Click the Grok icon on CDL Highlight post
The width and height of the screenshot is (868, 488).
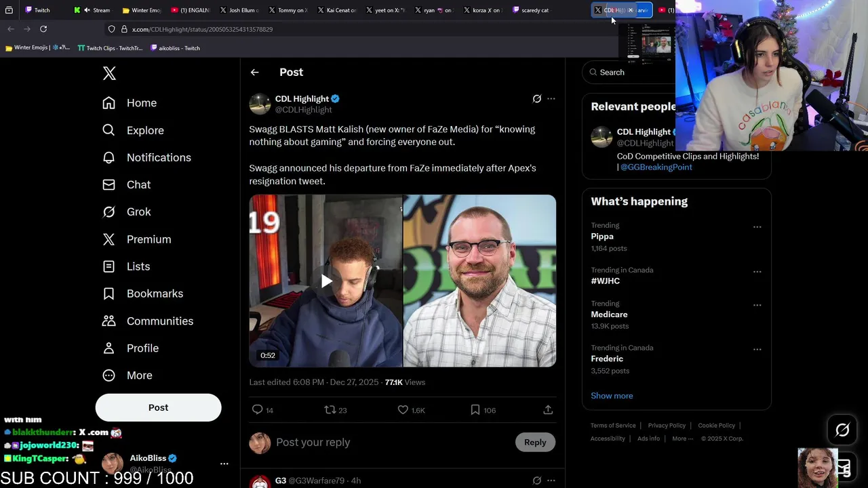[536, 99]
